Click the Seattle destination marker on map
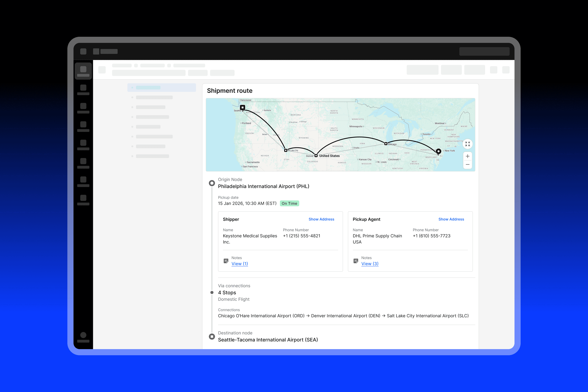Screen dimensions: 588x392 tap(243, 108)
